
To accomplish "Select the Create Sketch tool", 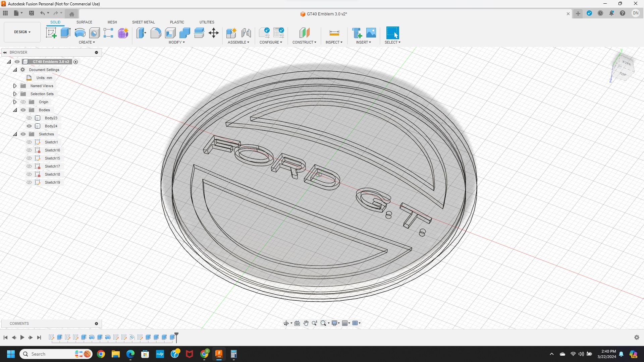I will point(51,33).
